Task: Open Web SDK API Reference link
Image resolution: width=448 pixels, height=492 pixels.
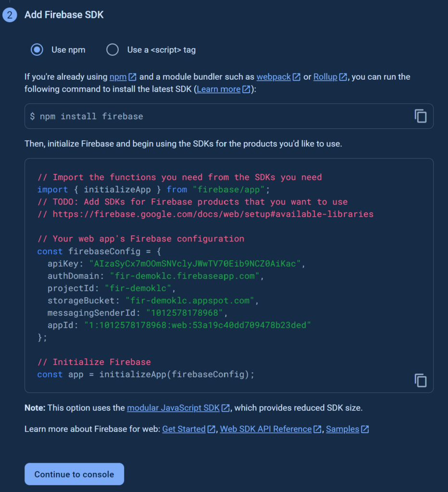Action: pyautogui.click(x=266, y=429)
